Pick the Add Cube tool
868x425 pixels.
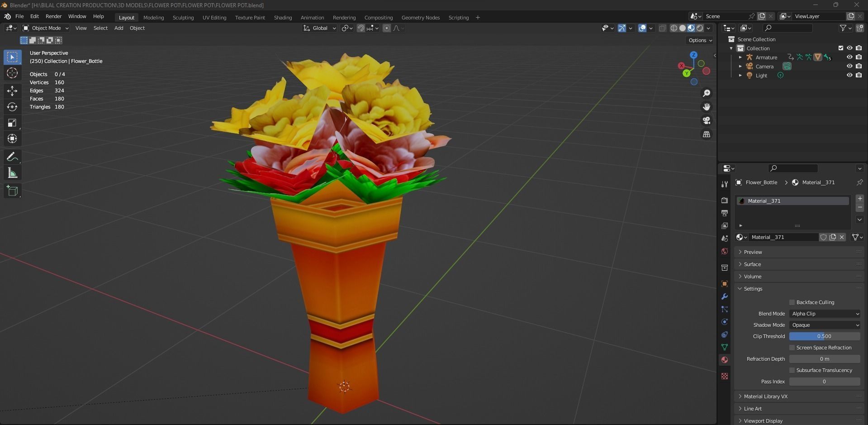coord(12,191)
